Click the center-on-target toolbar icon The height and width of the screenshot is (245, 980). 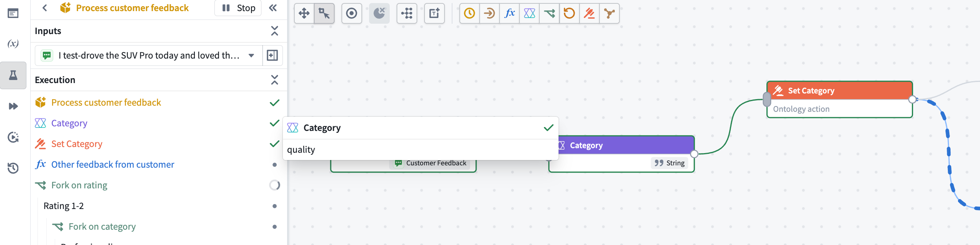click(x=351, y=13)
